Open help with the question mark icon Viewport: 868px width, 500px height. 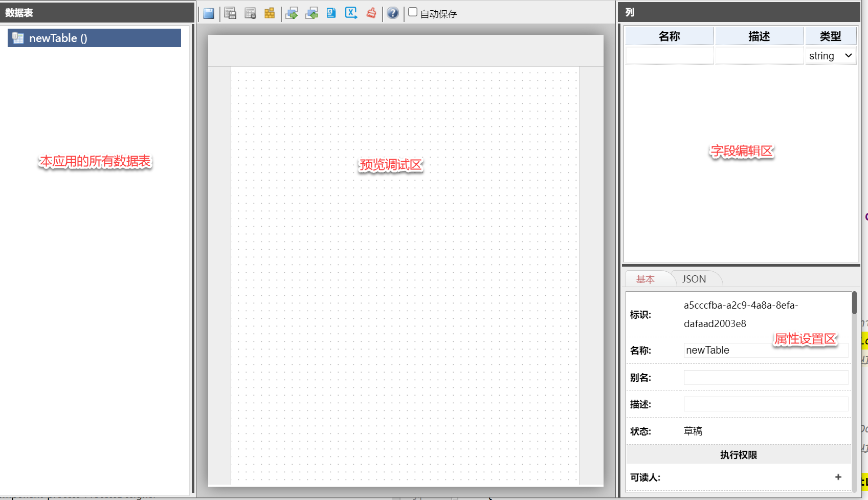point(392,13)
